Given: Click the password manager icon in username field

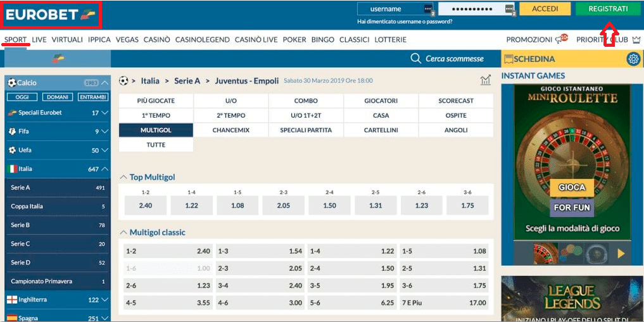Looking at the screenshot, I should (428, 9).
